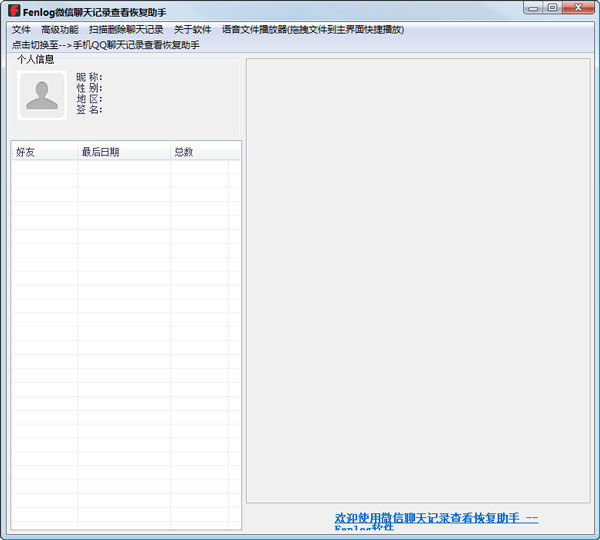600x540 pixels.
Task: Click the Fenlog app icon in title bar
Action: (x=14, y=10)
